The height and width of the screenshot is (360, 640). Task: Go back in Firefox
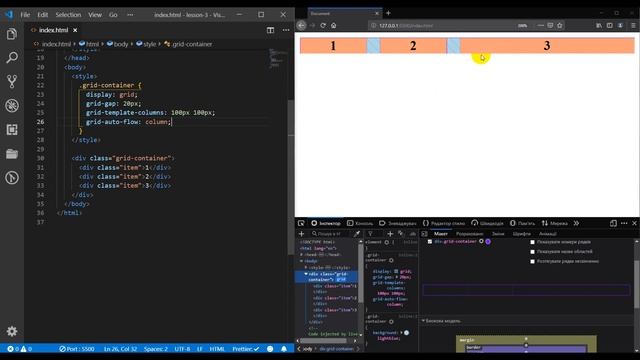(302, 25)
